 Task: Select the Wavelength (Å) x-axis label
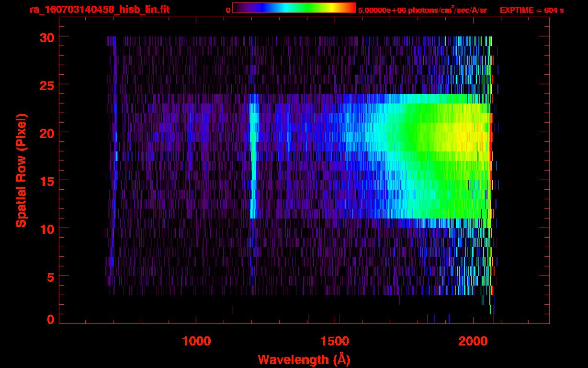(304, 359)
